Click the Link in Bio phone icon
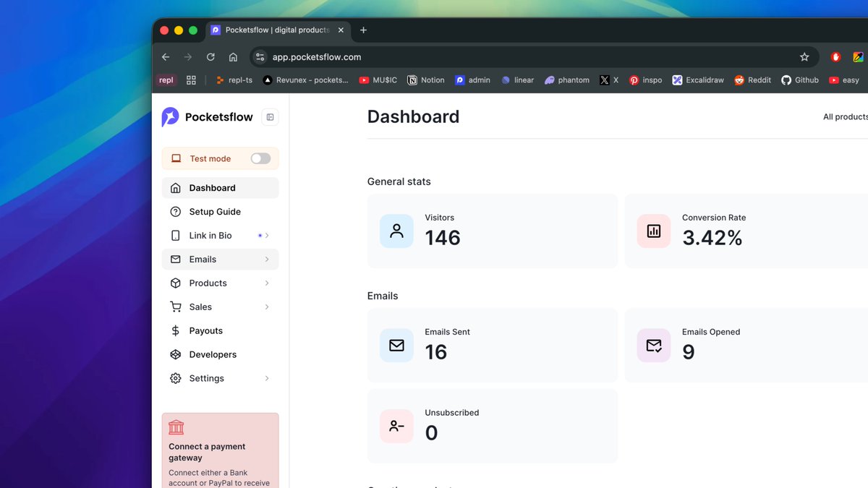This screenshot has width=868, height=488. (175, 236)
